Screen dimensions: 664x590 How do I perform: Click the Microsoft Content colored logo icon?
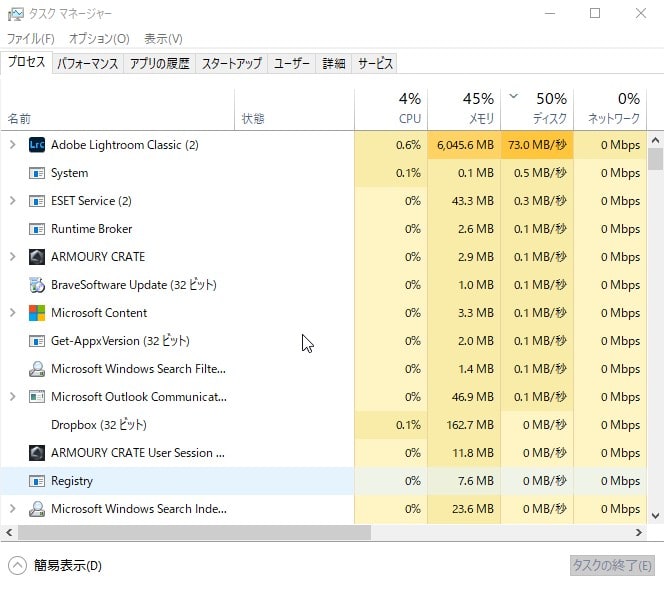(37, 313)
